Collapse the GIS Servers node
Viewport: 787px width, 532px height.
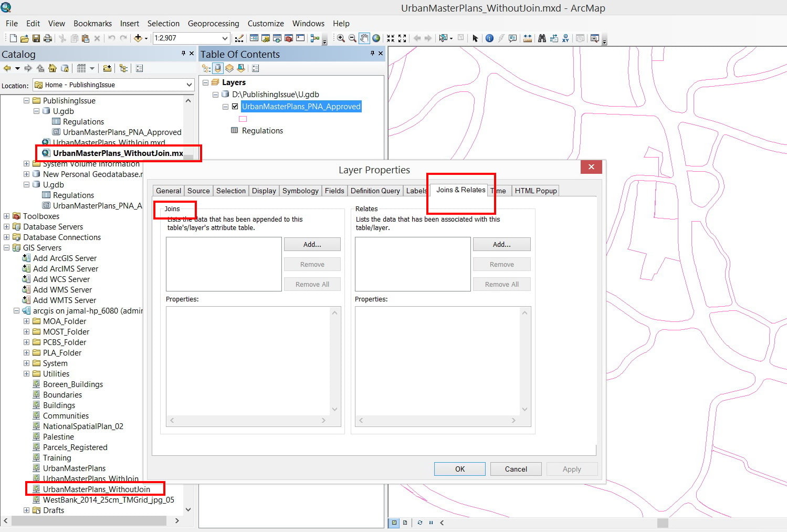(x=6, y=248)
